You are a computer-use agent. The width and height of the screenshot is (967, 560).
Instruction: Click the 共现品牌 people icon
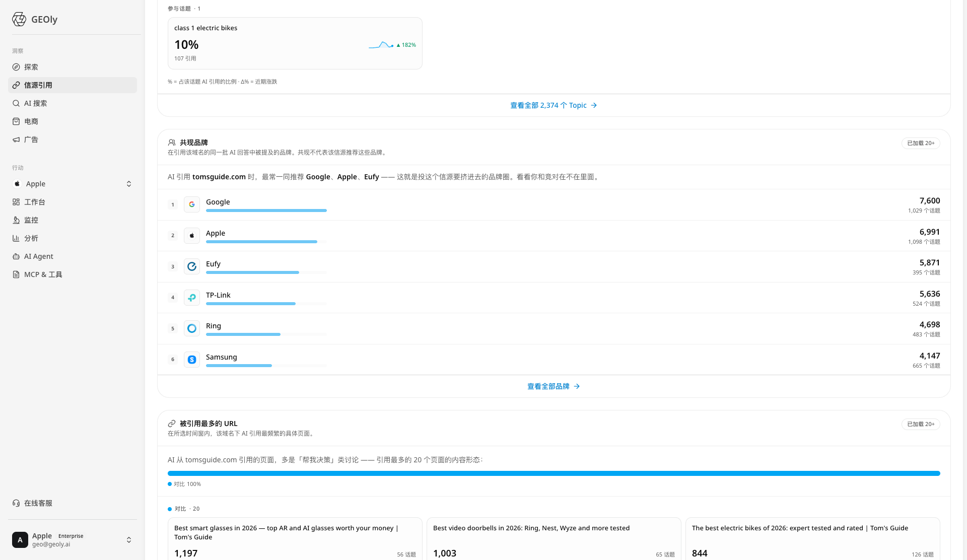[x=172, y=143]
